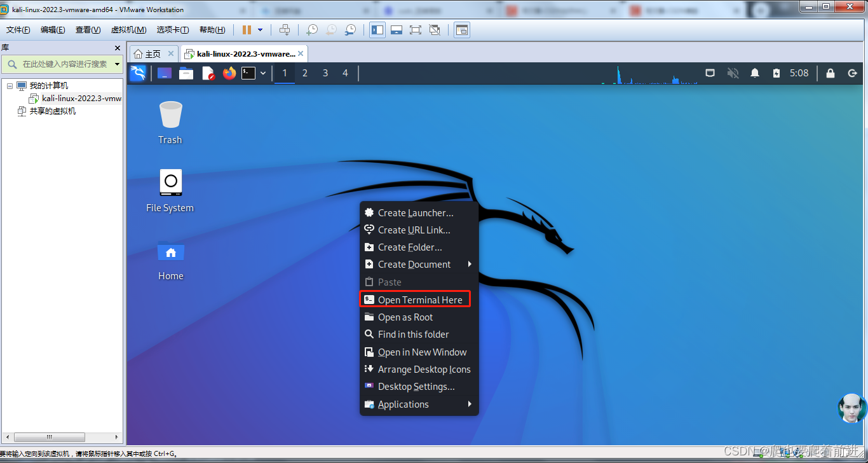868x463 pixels.
Task: Switch to workspace 1
Action: (285, 73)
